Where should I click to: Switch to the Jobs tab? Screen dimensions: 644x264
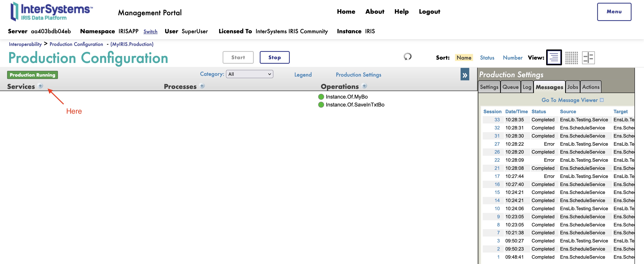[x=572, y=87]
